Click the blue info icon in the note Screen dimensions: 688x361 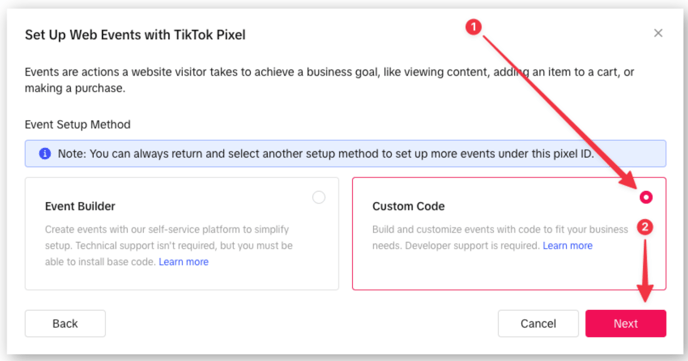click(x=45, y=154)
